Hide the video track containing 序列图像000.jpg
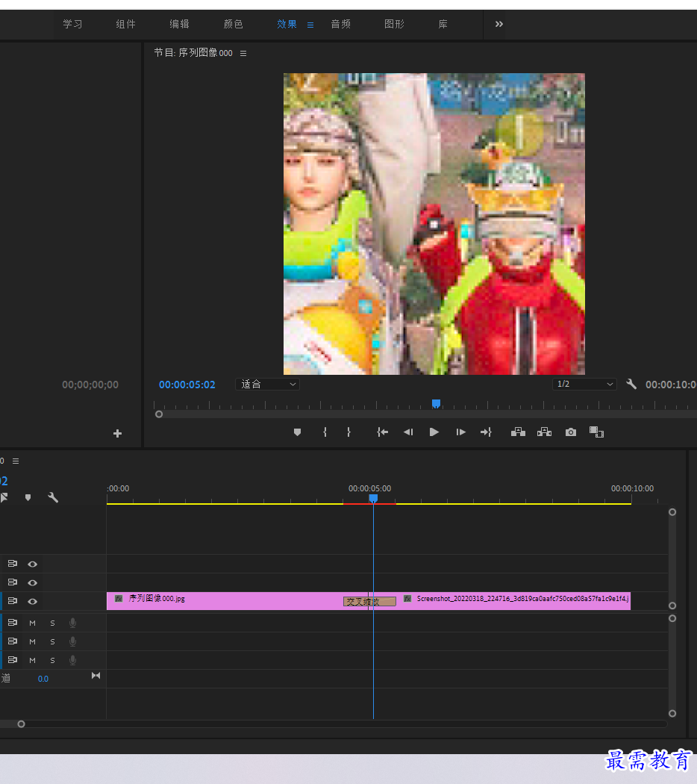Screen dimensions: 697x784 coord(33,601)
